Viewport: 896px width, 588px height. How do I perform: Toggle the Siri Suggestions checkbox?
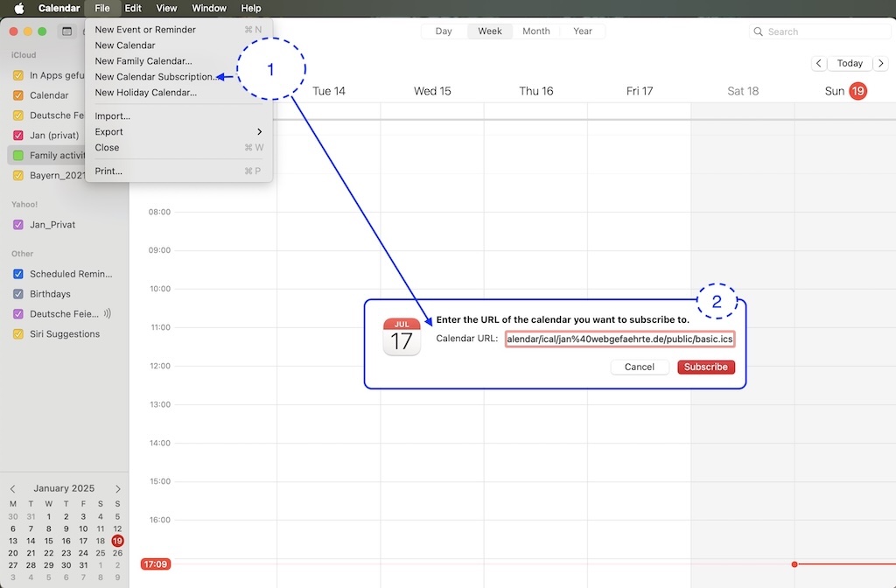coord(18,334)
